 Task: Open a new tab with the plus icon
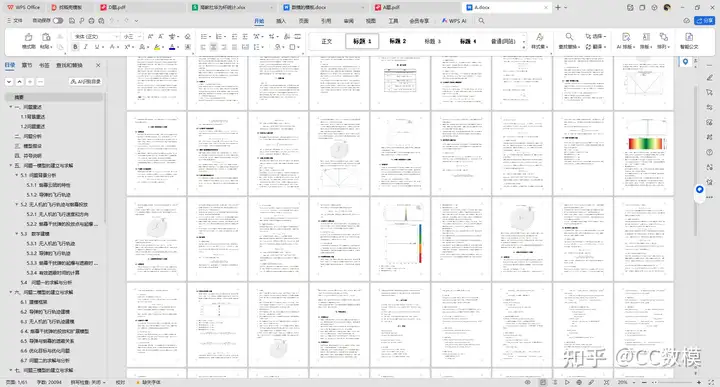click(x=558, y=7)
